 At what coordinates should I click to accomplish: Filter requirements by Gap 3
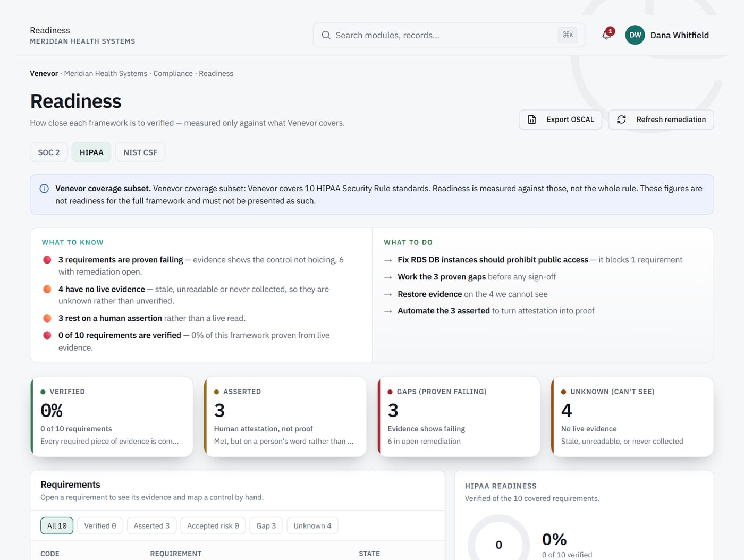(266, 526)
